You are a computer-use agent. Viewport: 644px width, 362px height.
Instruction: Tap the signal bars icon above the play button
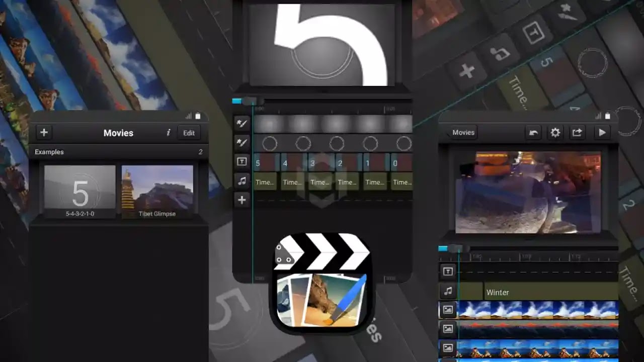(598, 116)
